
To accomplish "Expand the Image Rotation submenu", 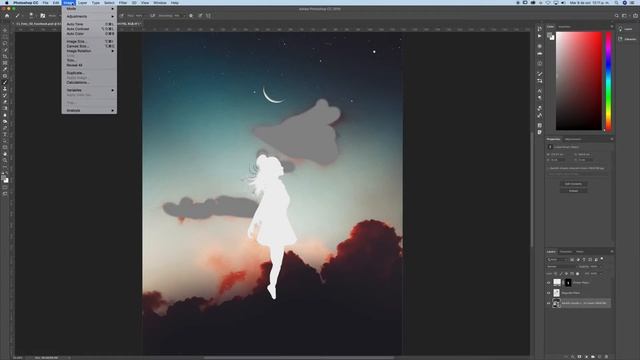I will [x=89, y=51].
